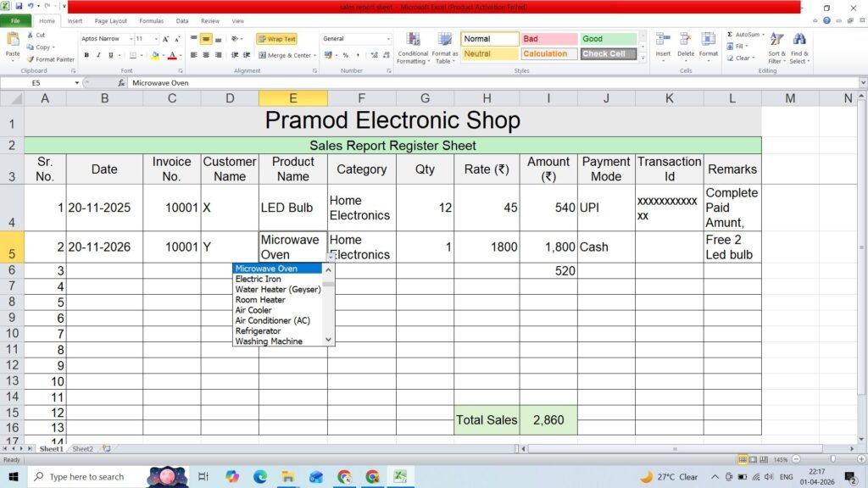Apply the Check Cell style
The image size is (868, 488).
[x=609, y=53]
